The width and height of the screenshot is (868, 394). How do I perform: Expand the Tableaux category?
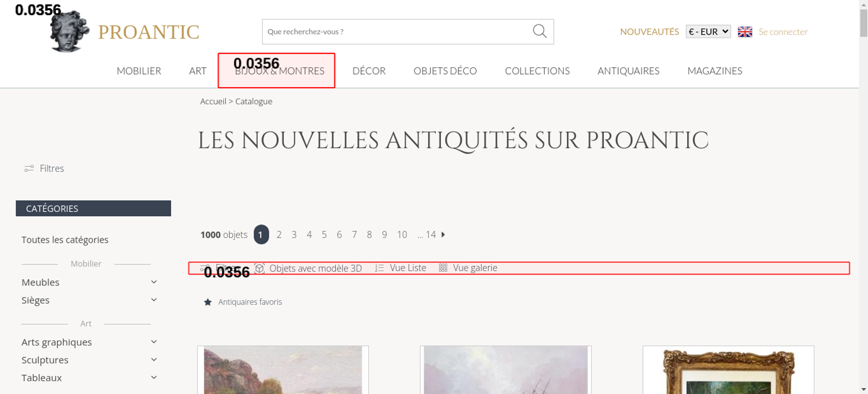pyautogui.click(x=154, y=378)
